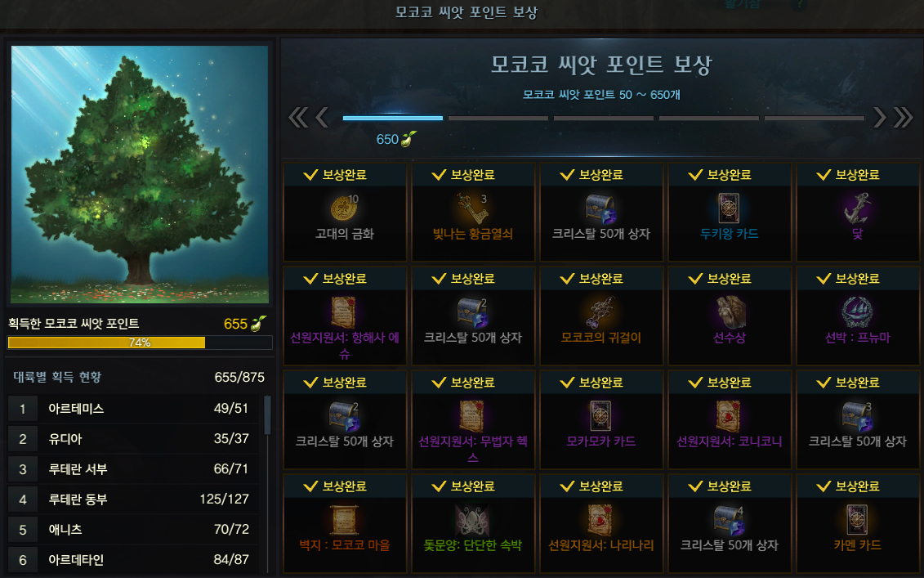Click the figurehead (선수상) reward icon
This screenshot has height=578, width=924.
pyautogui.click(x=729, y=312)
